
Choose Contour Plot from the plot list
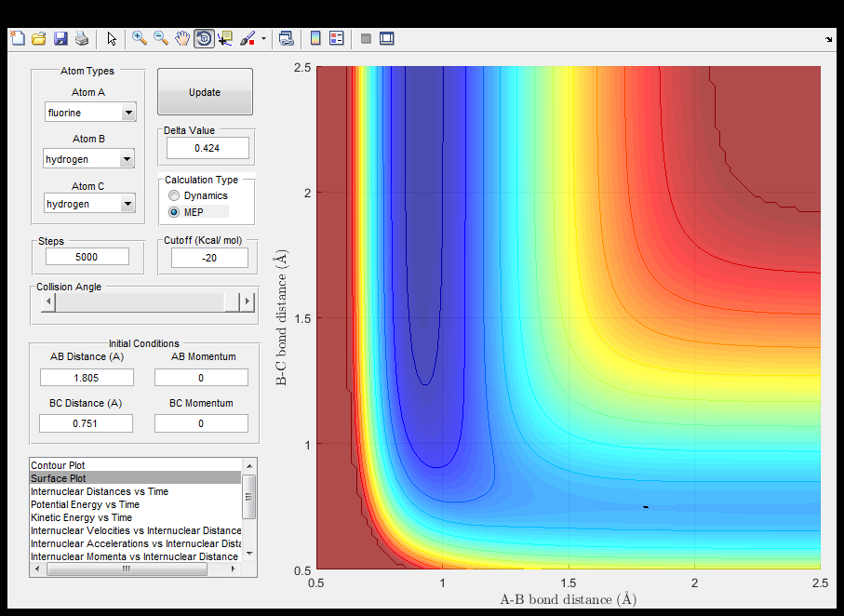tap(59, 464)
